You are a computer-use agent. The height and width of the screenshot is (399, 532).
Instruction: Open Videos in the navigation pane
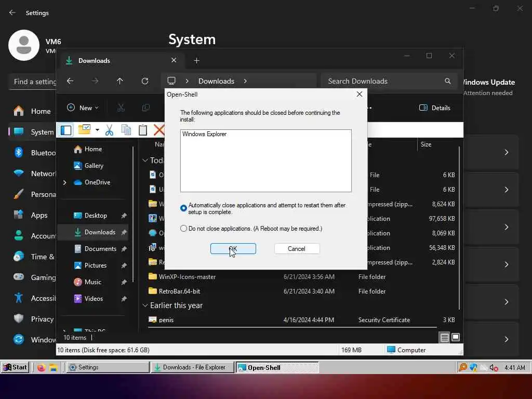(88, 299)
